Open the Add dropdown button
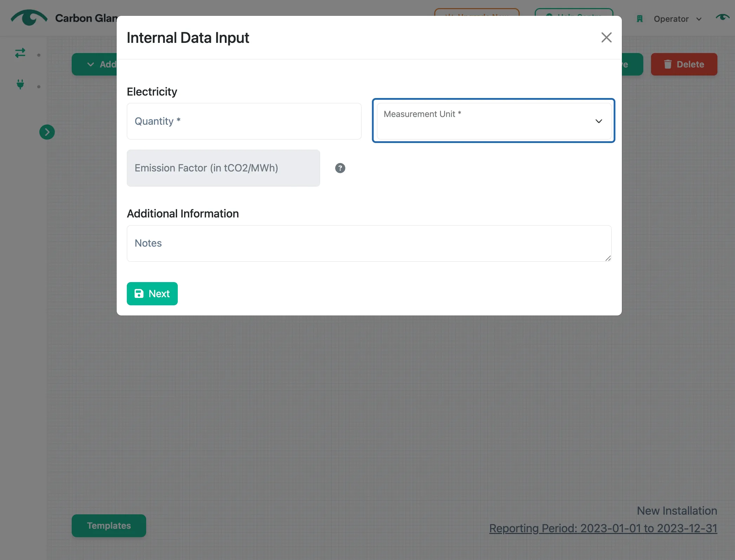 (x=94, y=64)
